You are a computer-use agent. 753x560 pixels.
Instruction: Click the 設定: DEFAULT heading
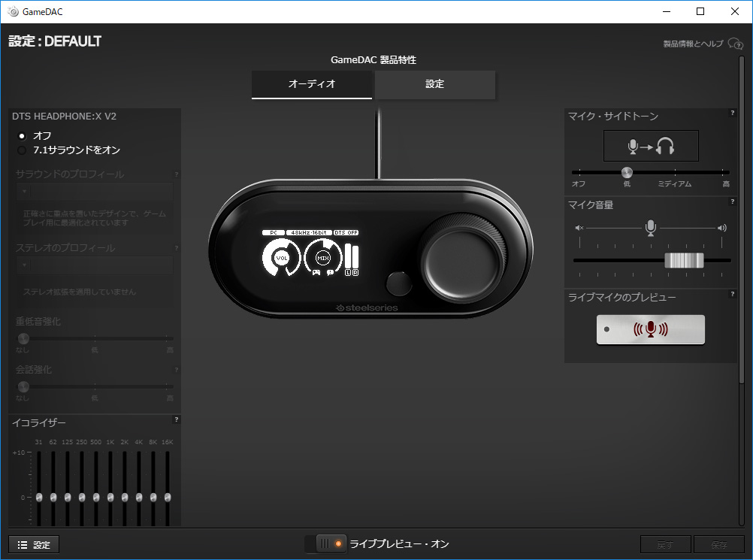pos(55,41)
